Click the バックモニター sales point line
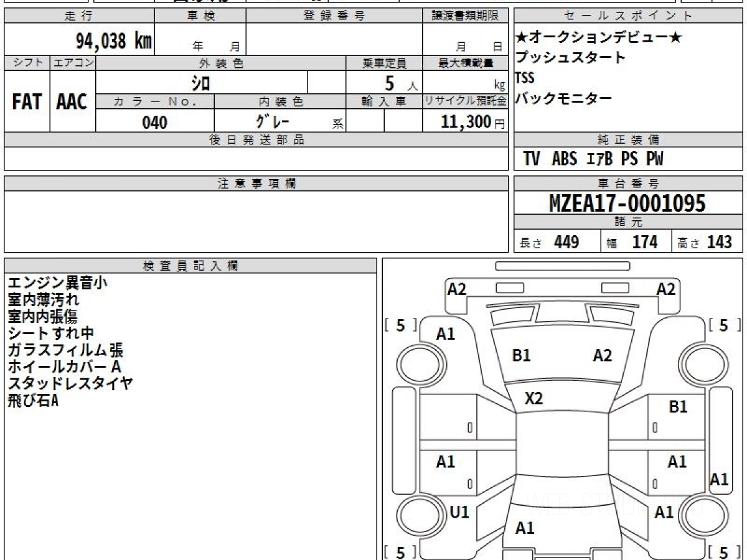 (563, 98)
